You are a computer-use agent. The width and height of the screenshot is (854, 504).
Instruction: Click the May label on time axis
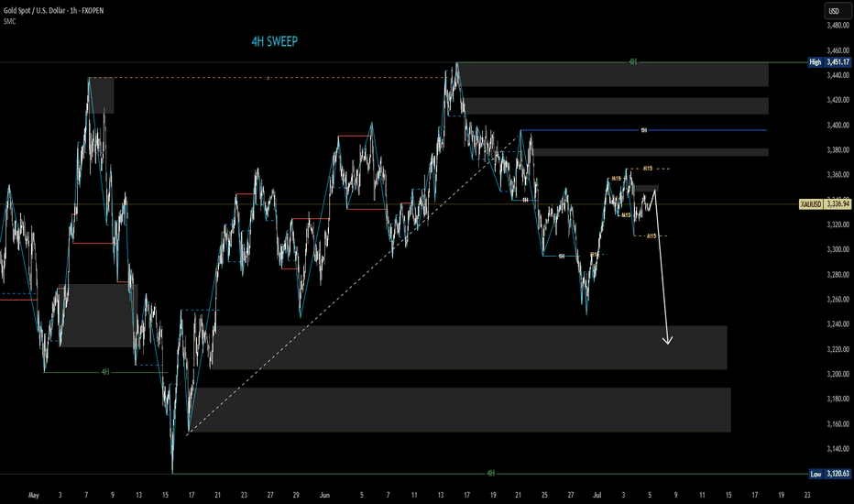[34, 495]
